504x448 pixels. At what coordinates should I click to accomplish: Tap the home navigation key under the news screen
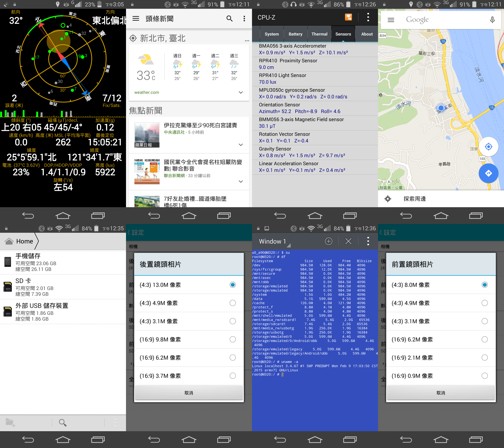[189, 216]
